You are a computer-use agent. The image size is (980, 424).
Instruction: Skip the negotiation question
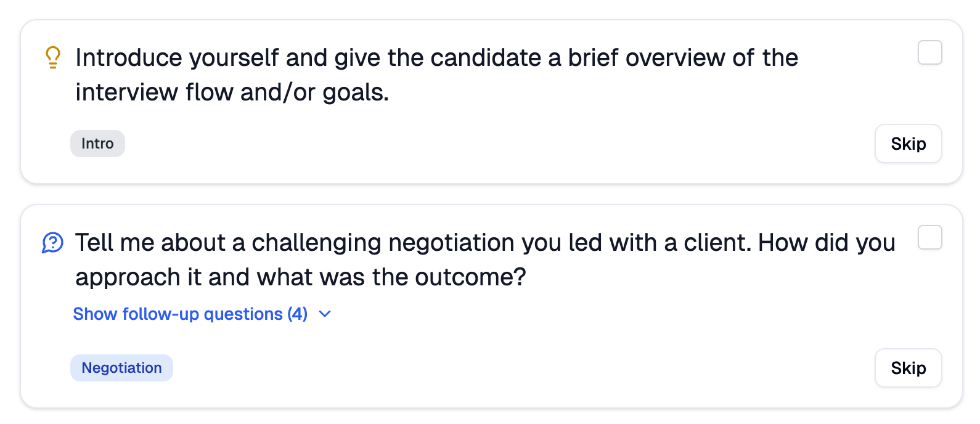908,368
